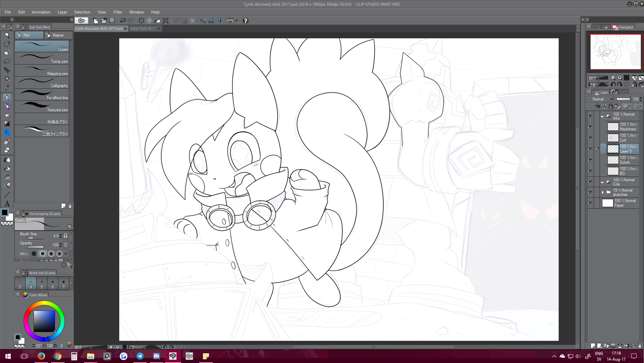Hide the Machinery layer

point(590,127)
